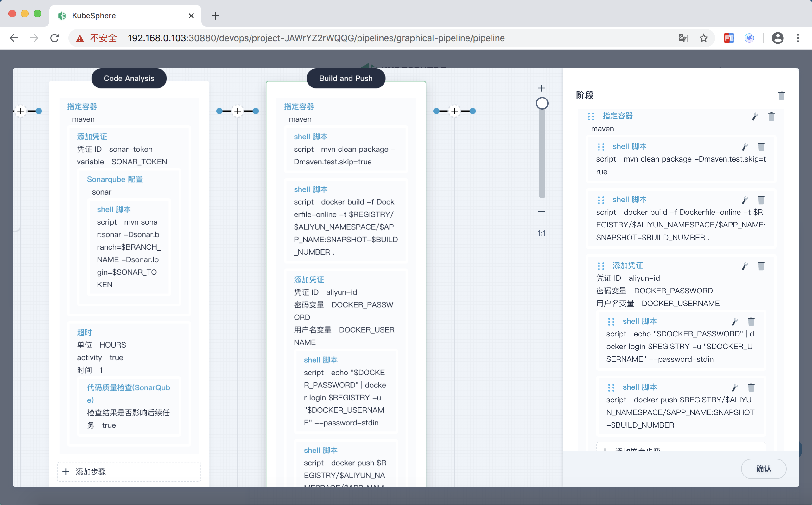This screenshot has height=505, width=812.
Task: Delete the 指定容器 maven step
Action: [771, 117]
